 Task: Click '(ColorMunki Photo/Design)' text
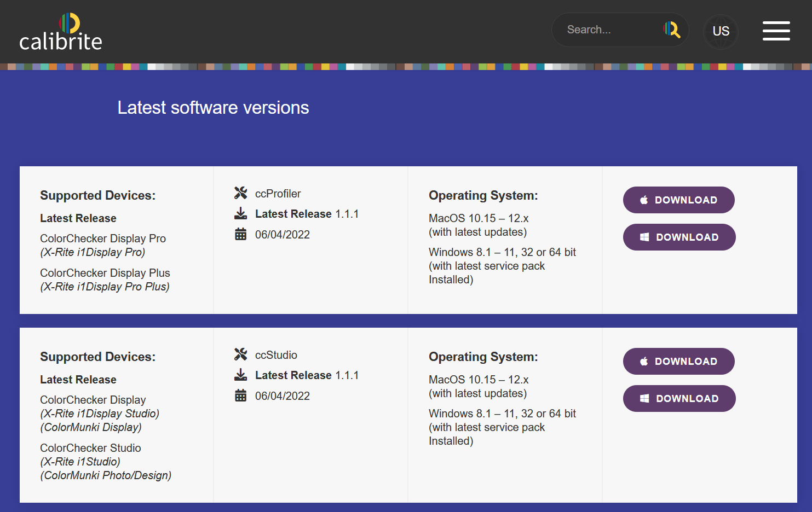point(106,475)
